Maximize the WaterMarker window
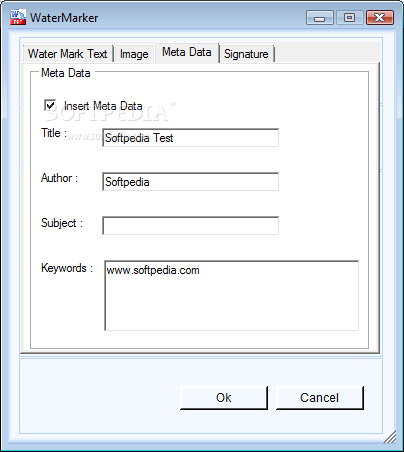Screen dimensions: 404x452 point(349,17)
